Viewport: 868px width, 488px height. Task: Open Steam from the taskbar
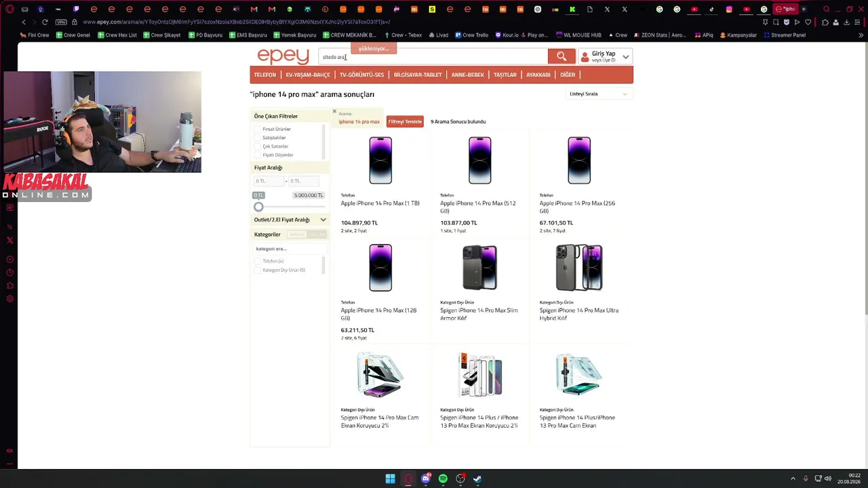[x=477, y=479]
